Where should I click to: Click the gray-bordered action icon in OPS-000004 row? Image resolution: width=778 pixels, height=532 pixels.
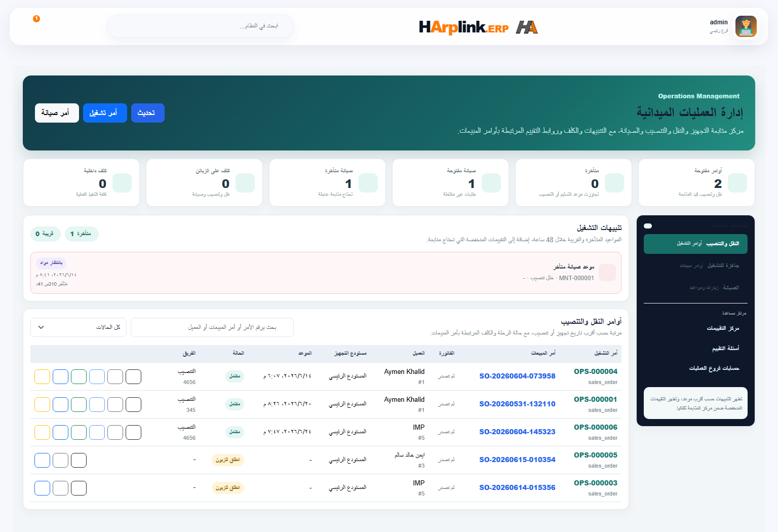(115, 376)
